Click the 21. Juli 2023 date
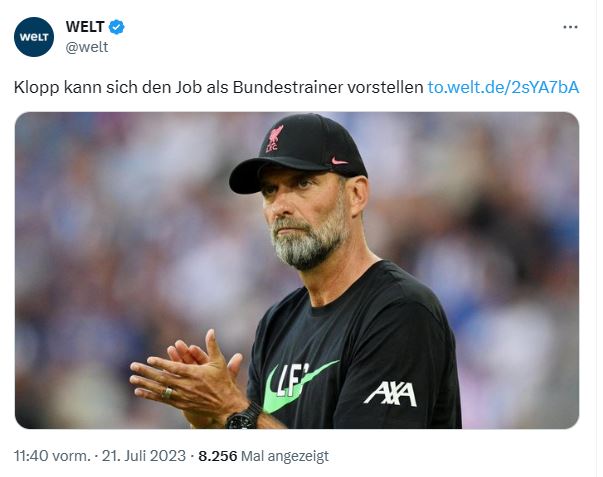 coord(144,456)
